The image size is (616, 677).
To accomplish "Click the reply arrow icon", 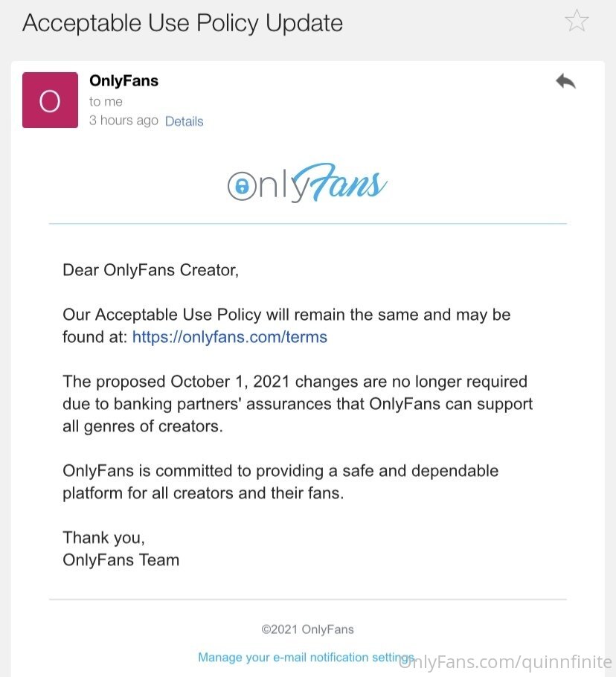I will pyautogui.click(x=565, y=82).
